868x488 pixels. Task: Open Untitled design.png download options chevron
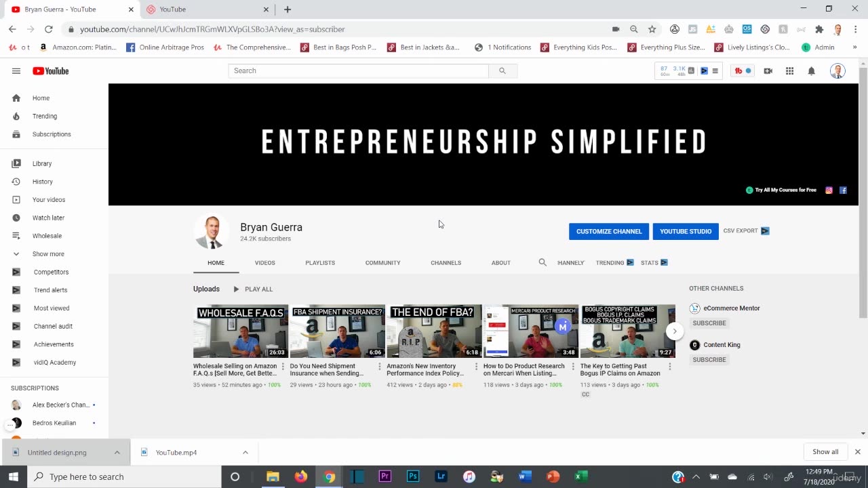pyautogui.click(x=117, y=452)
